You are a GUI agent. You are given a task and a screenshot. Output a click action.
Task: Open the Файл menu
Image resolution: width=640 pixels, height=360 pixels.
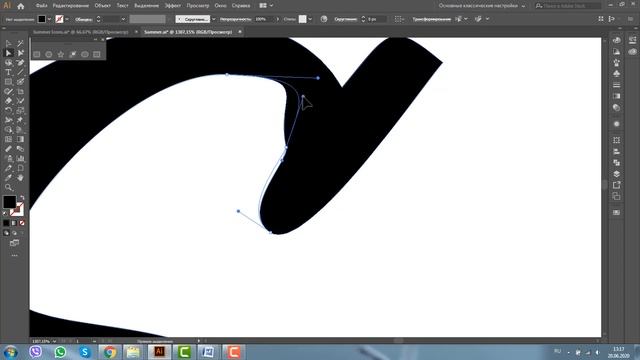[41, 6]
